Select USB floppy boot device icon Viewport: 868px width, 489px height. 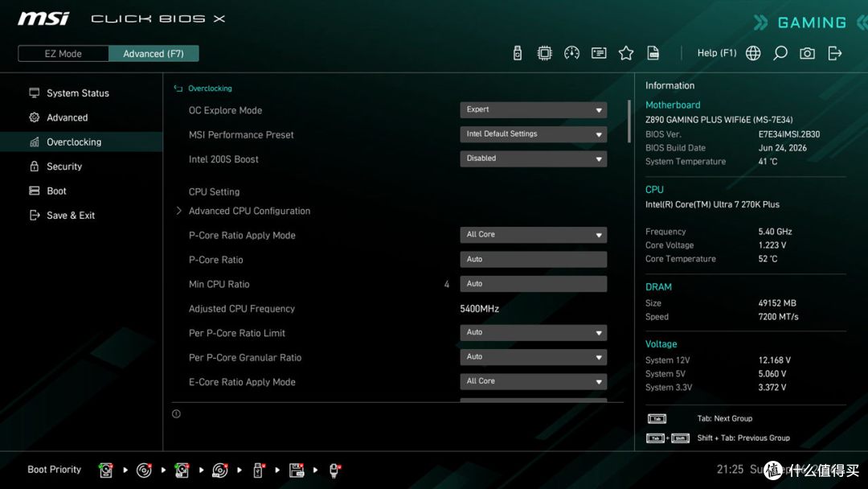(297, 471)
